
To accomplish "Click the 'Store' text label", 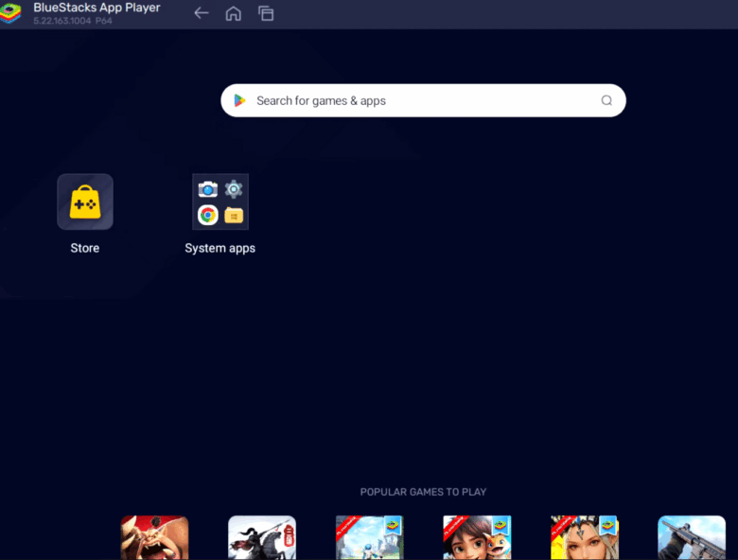I will pyautogui.click(x=85, y=248).
